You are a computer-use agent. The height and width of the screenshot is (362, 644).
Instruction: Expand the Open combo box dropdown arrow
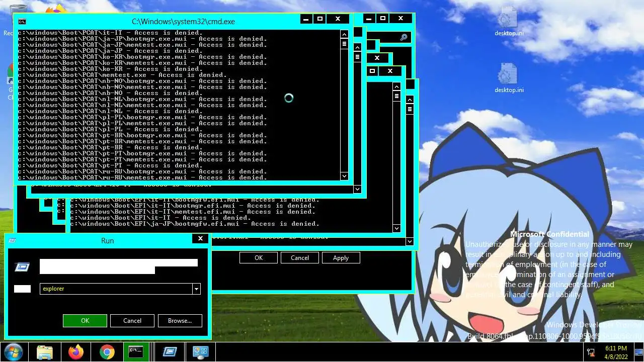(197, 289)
